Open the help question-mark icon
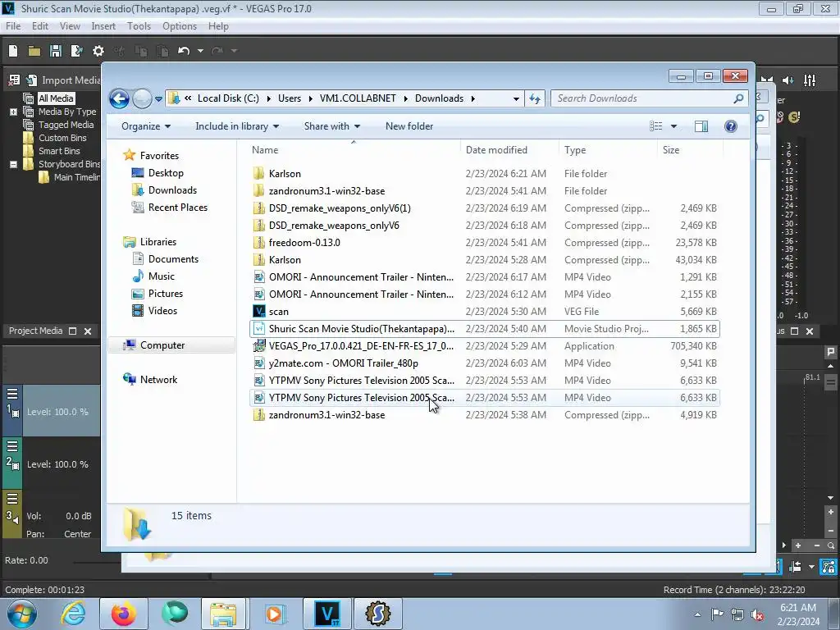Screen dimensions: 840x630 pos(731,126)
